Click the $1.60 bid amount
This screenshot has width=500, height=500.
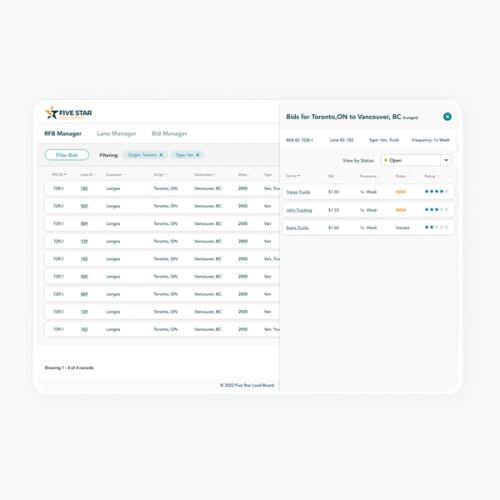pos(334,228)
